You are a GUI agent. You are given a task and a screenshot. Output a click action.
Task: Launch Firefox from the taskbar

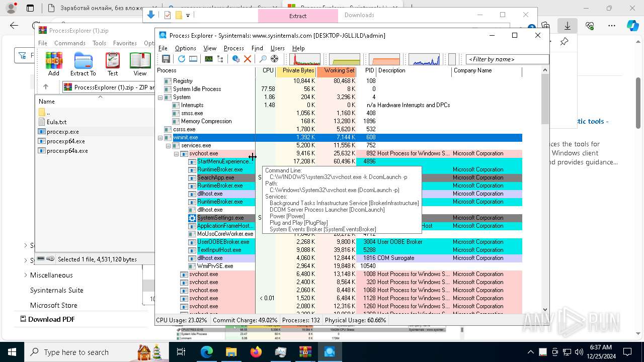click(x=256, y=352)
